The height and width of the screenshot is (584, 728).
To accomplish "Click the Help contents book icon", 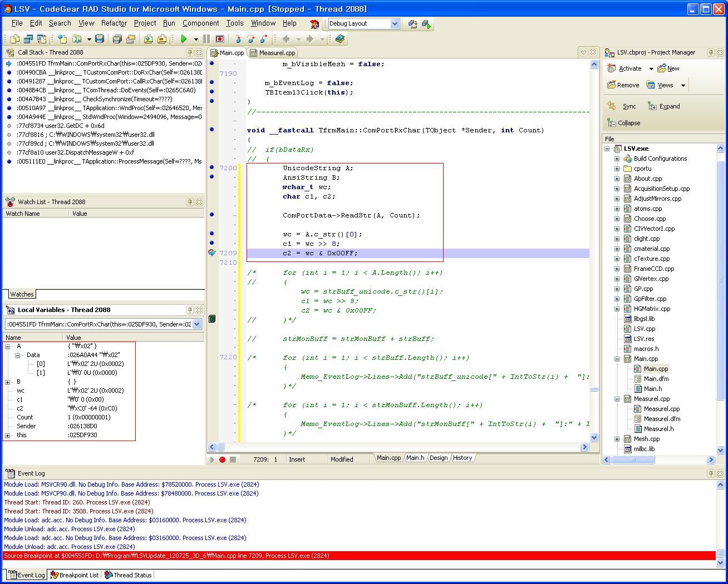I will point(340,39).
